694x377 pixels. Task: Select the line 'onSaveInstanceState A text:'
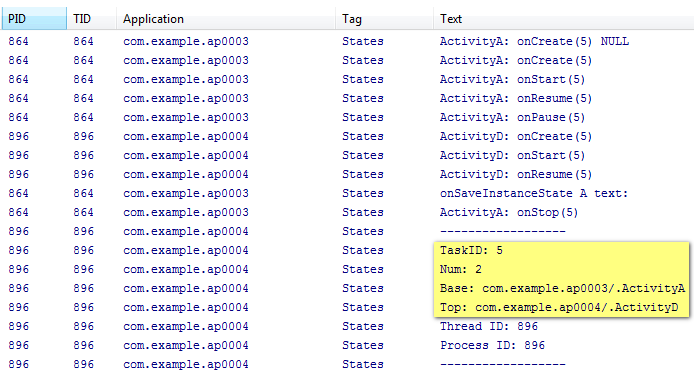(534, 194)
